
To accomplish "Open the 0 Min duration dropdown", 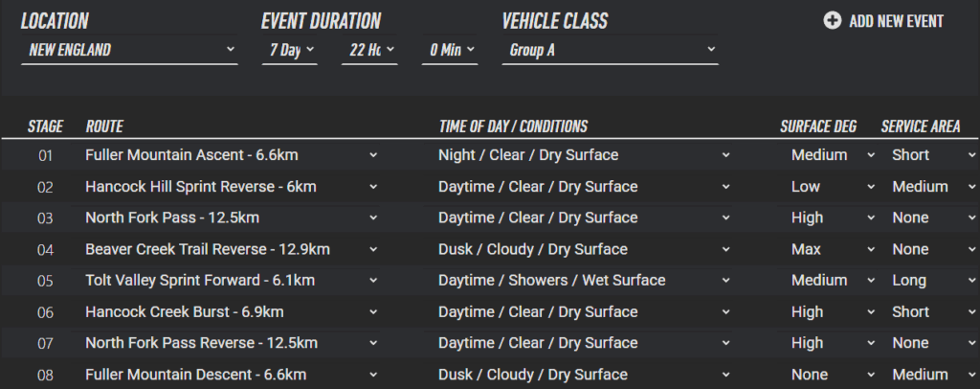I will pos(449,49).
